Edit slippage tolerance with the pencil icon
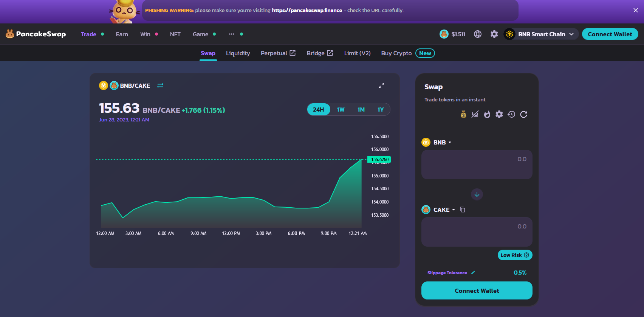The height and width of the screenshot is (317, 644). tap(473, 272)
